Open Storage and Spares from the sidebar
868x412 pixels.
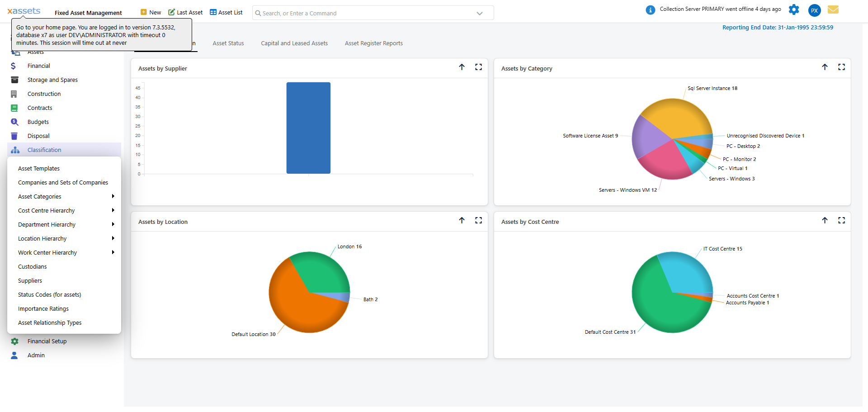pos(52,80)
